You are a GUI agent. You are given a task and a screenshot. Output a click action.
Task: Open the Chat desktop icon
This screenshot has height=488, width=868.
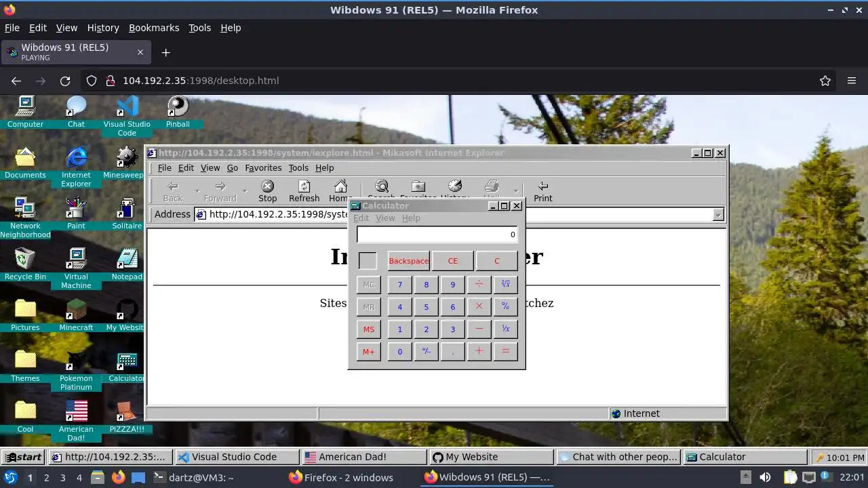click(x=76, y=112)
